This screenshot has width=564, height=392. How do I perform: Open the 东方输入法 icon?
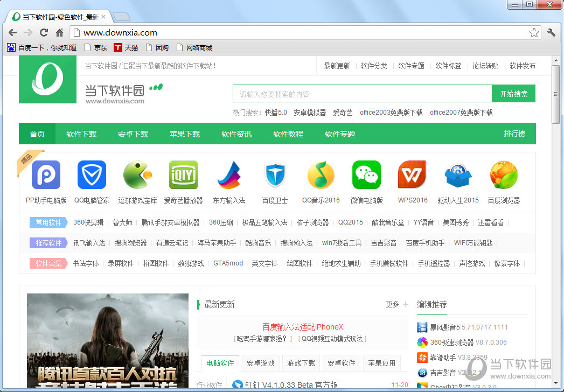[229, 175]
